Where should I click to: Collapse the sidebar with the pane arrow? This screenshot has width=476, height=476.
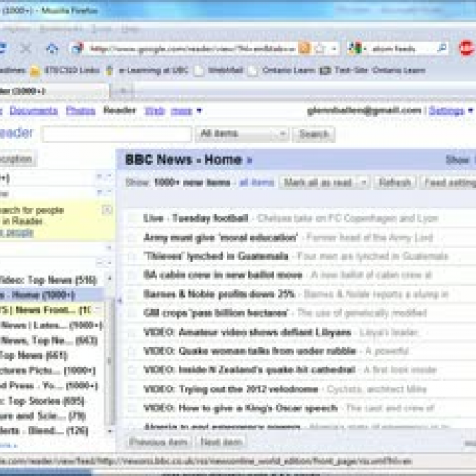pyautogui.click(x=120, y=300)
